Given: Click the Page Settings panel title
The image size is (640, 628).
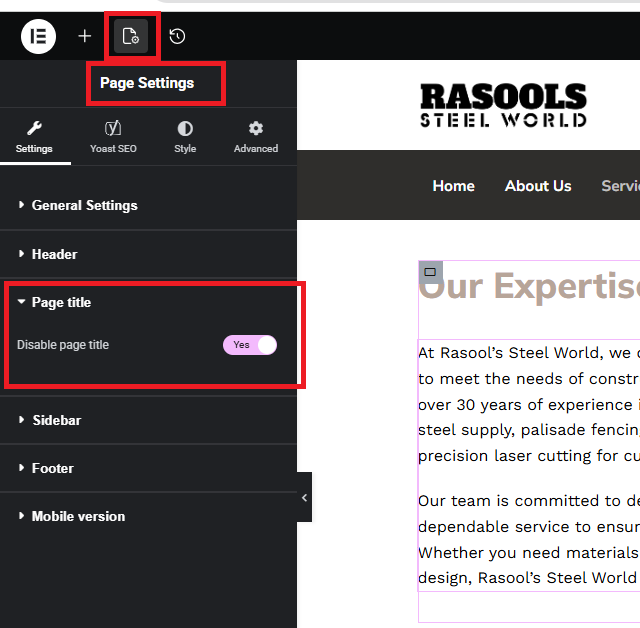Looking at the screenshot, I should coord(147,83).
